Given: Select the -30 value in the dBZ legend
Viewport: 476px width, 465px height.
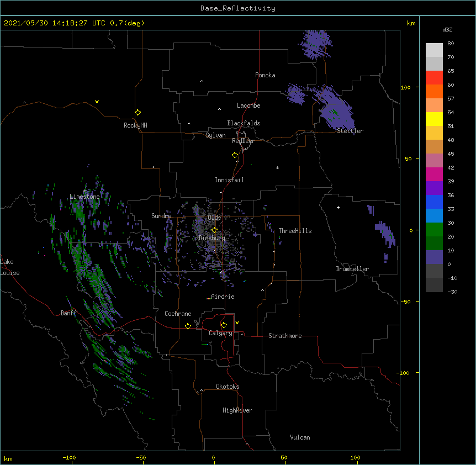Looking at the screenshot, I should tap(452, 292).
